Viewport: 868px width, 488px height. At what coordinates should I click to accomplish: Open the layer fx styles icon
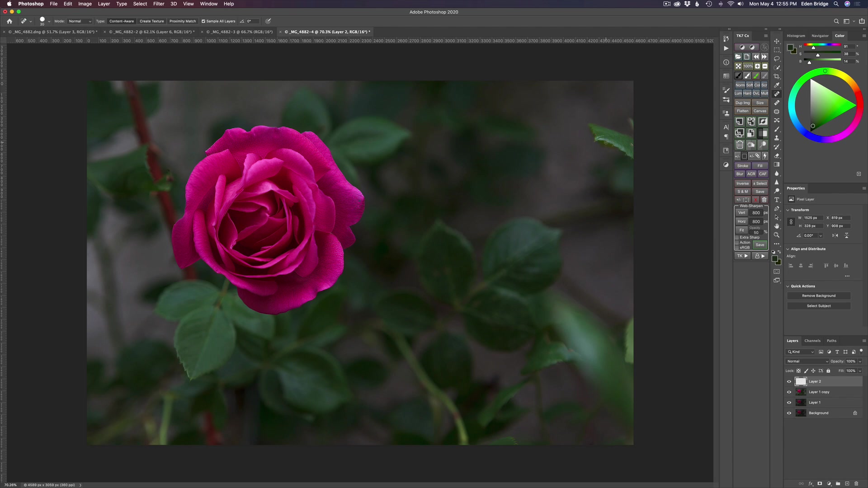tap(811, 483)
